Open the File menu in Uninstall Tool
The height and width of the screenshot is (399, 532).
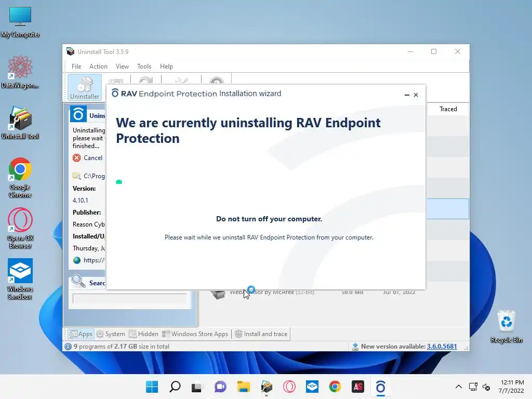click(76, 66)
